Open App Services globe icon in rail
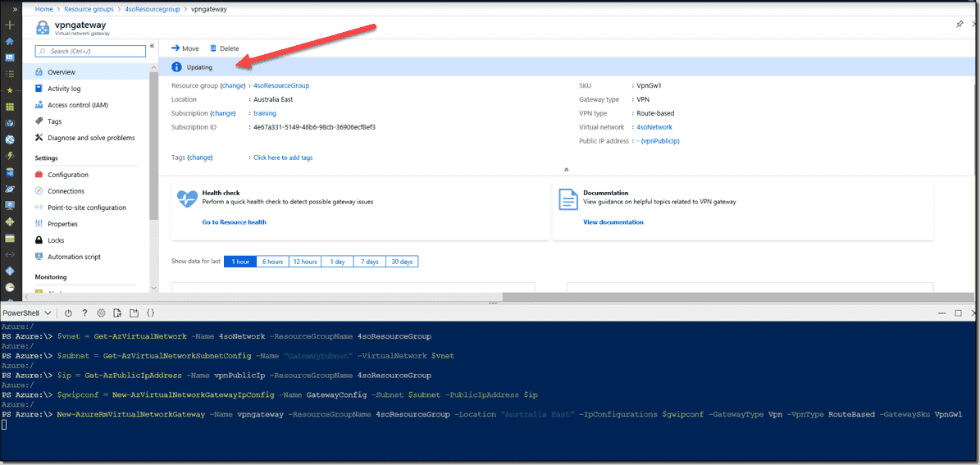980x465 pixels. [x=9, y=139]
